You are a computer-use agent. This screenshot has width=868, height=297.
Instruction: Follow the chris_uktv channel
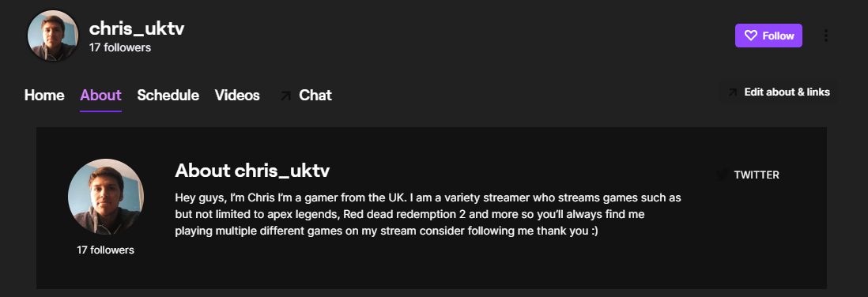[x=768, y=36]
